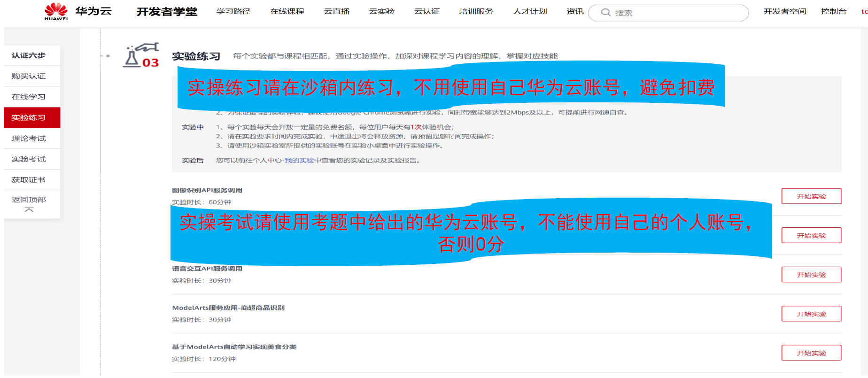
Task: Go to 开发者学堂
Action: (x=167, y=12)
